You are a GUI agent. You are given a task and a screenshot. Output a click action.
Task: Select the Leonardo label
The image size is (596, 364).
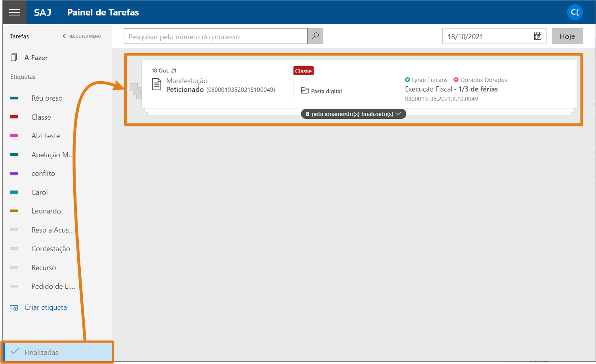[46, 211]
